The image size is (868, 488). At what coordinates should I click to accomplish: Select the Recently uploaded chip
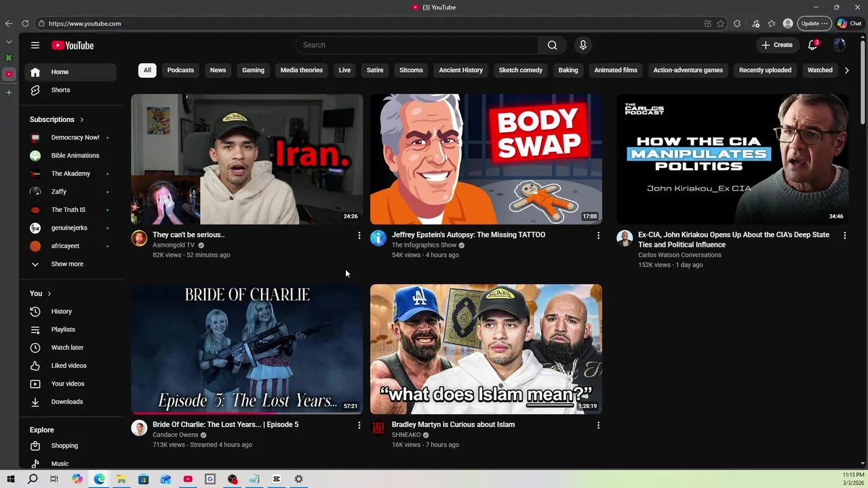point(765,70)
